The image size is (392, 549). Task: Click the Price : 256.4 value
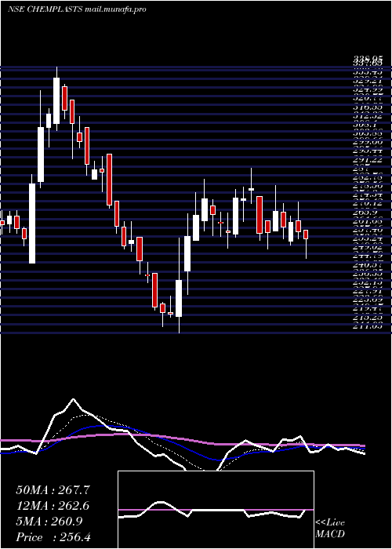click(53, 537)
